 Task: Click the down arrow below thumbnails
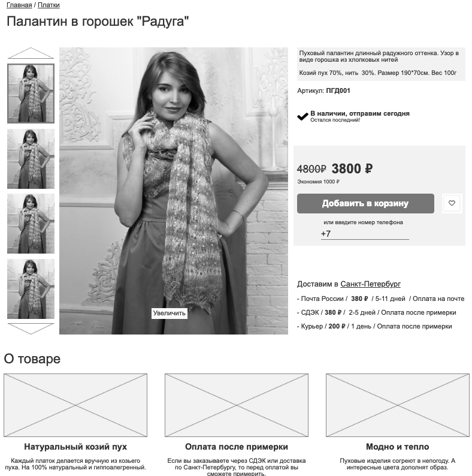click(31, 329)
